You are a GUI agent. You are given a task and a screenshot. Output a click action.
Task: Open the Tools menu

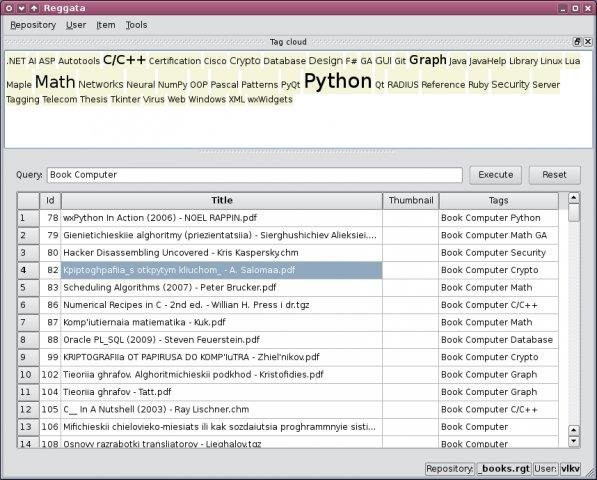coord(136,25)
